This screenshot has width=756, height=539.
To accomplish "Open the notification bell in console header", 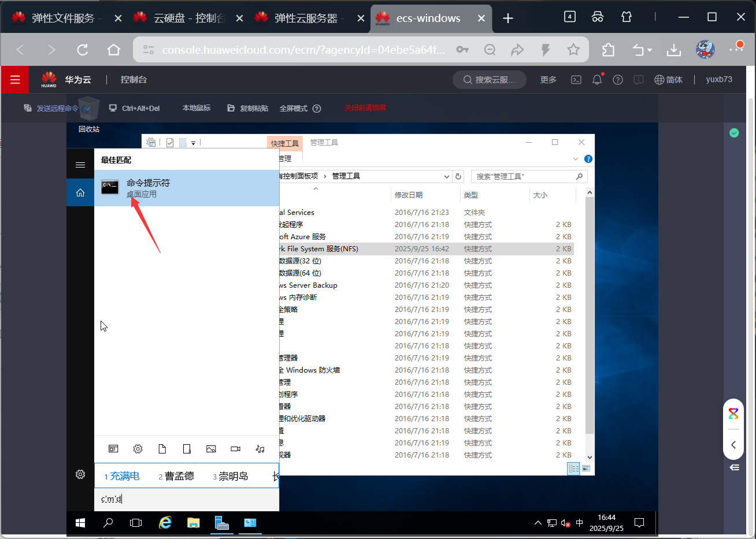I will coord(597,80).
